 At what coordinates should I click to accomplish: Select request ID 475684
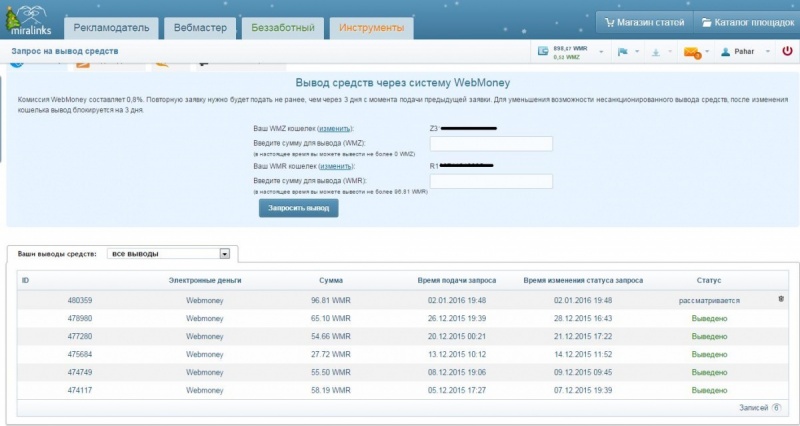pos(80,354)
